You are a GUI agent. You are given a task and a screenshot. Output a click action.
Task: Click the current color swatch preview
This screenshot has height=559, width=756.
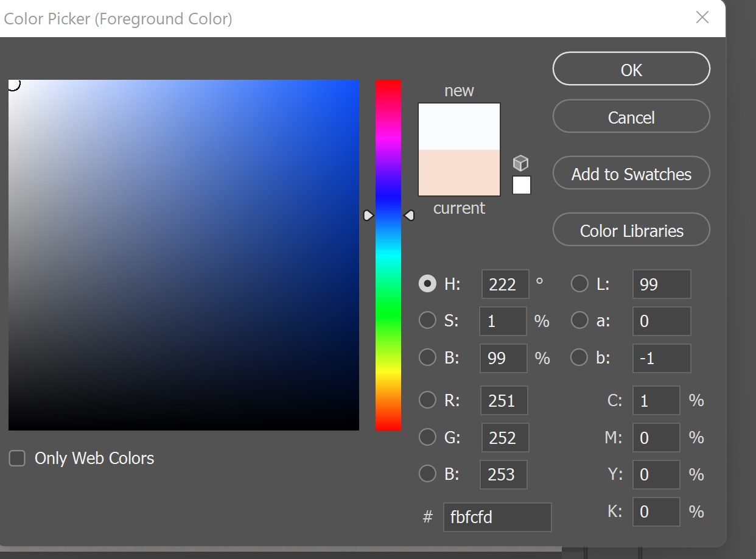click(459, 173)
